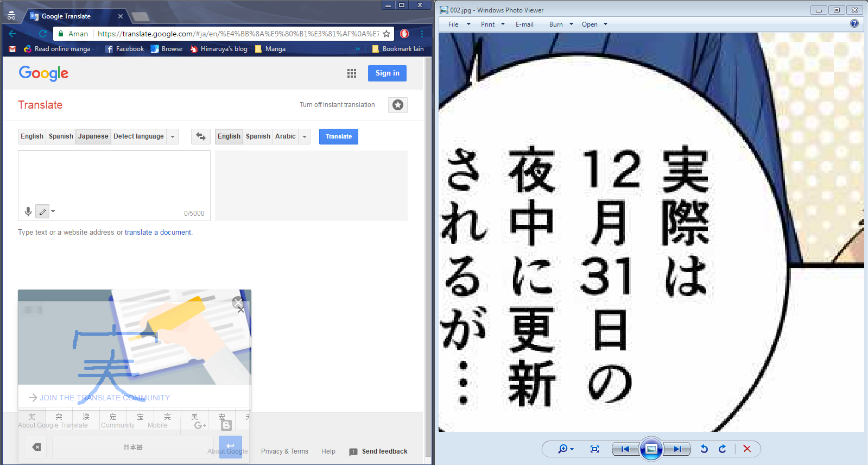This screenshot has height=465, width=868.
Task: Choose handwriting candidate 実
Action: point(32,417)
